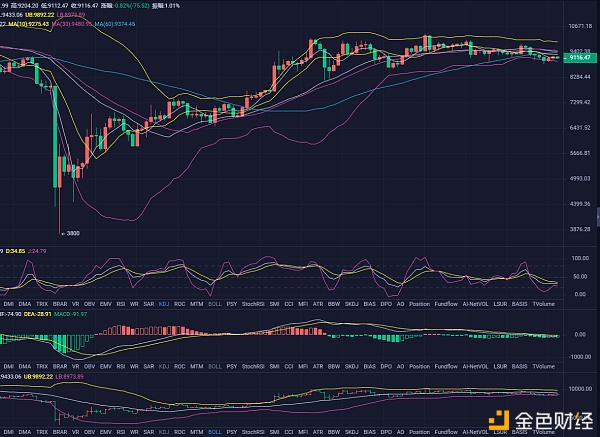This screenshot has height=437, width=600.
Task: Select the Fundflow tab under the MACD panel
Action: [446, 366]
